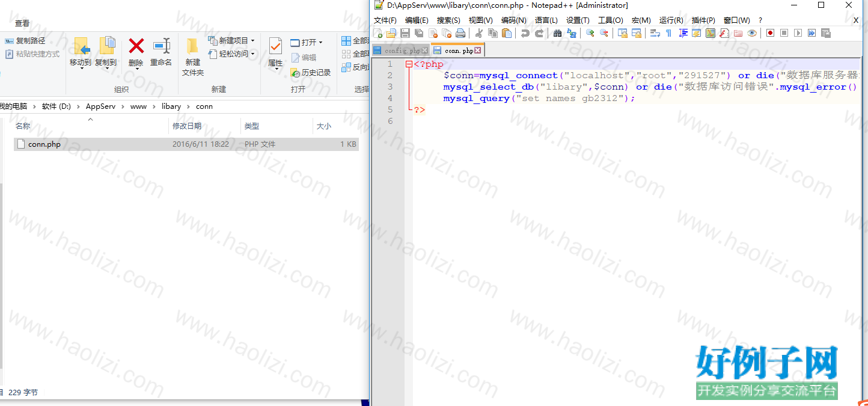Toggle the indent guide icon
Screen dimensions: 868x406
(683, 33)
